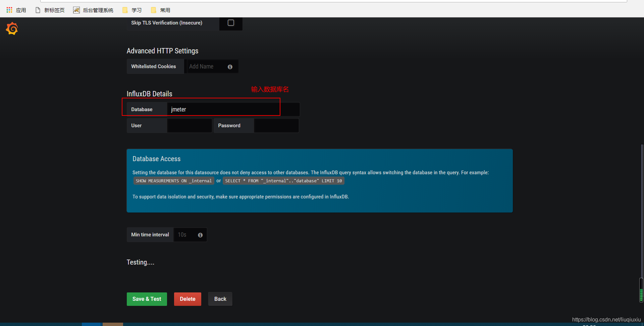Open the 学习 bookmarks folder

coord(132,10)
